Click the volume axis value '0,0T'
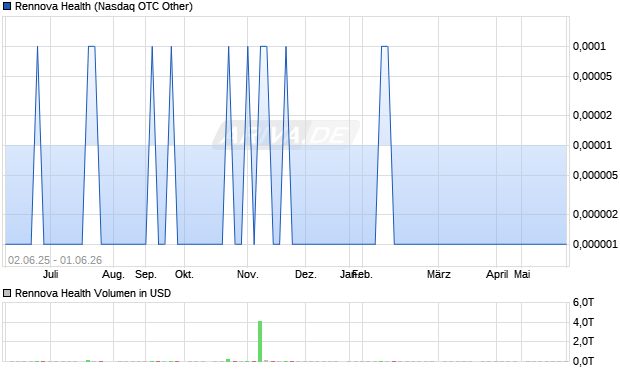This screenshot has height=371, width=620. click(583, 361)
